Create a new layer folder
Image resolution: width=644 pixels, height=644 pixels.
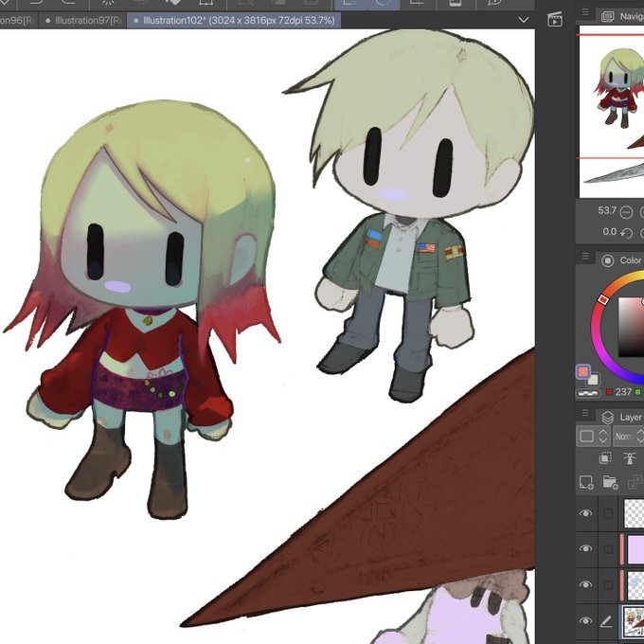coord(610,482)
